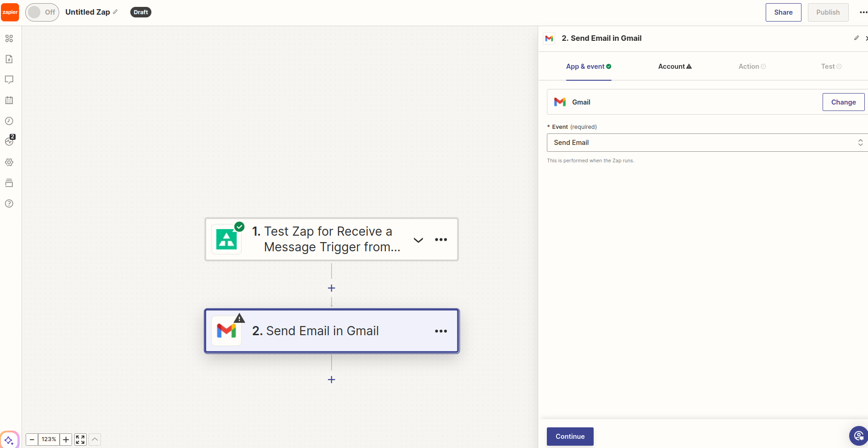This screenshot has width=868, height=448.
Task: Switch to Account tab
Action: (x=675, y=66)
